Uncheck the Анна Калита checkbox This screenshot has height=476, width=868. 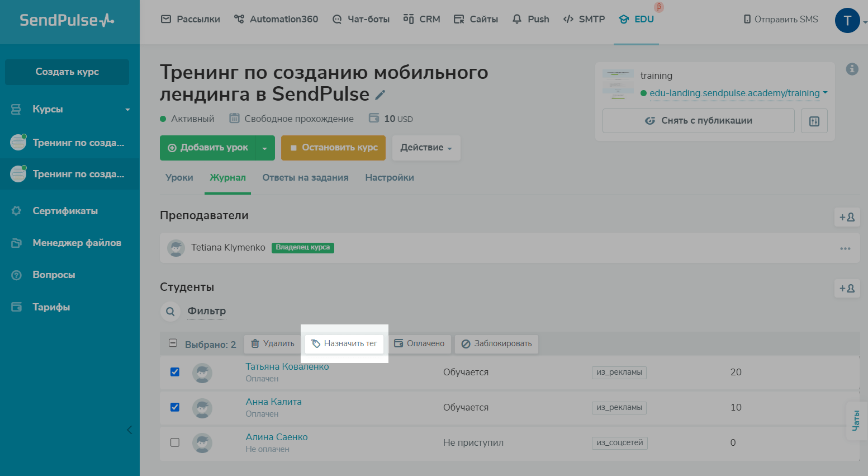coord(175,407)
